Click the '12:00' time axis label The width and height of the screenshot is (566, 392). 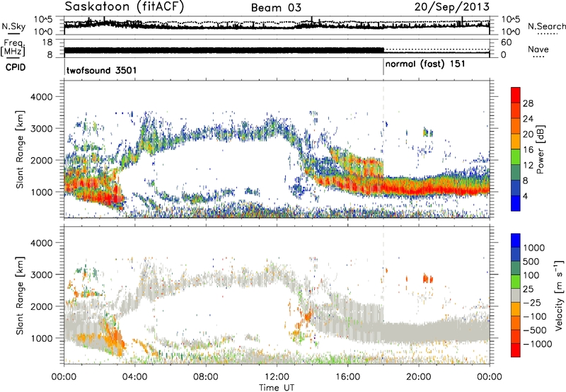pyautogui.click(x=277, y=377)
